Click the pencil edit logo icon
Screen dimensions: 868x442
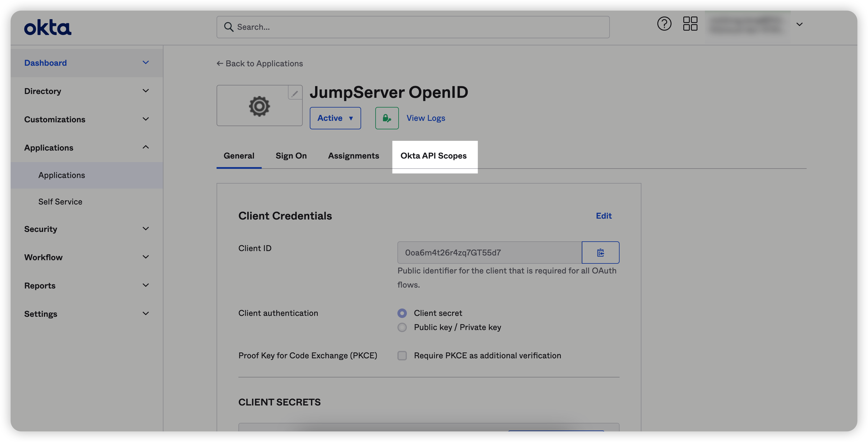[295, 93]
